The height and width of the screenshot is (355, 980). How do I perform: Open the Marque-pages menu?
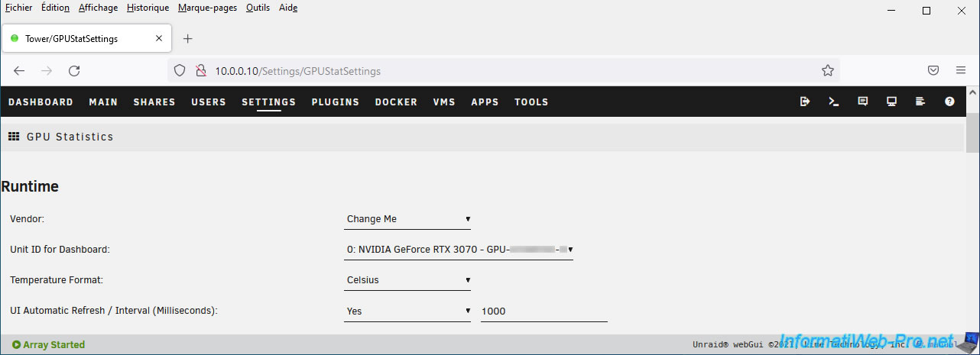click(207, 8)
